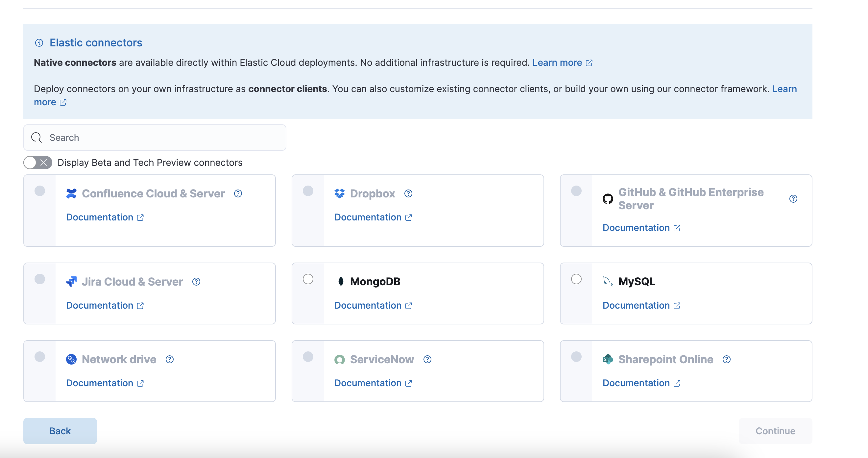
Task: Click the Sharepoint Online card title
Action: pos(665,359)
